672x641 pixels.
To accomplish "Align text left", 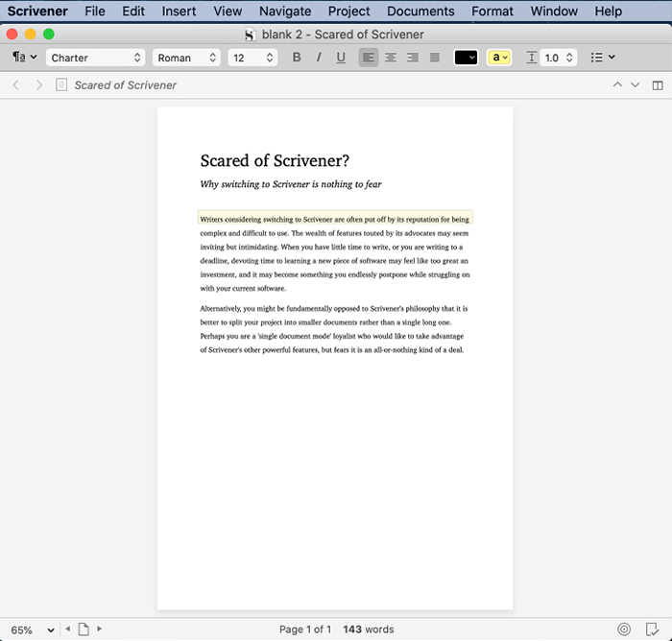I will point(368,58).
